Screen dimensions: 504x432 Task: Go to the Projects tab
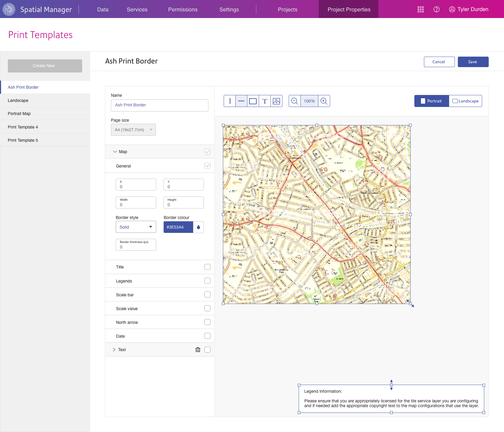288,10
